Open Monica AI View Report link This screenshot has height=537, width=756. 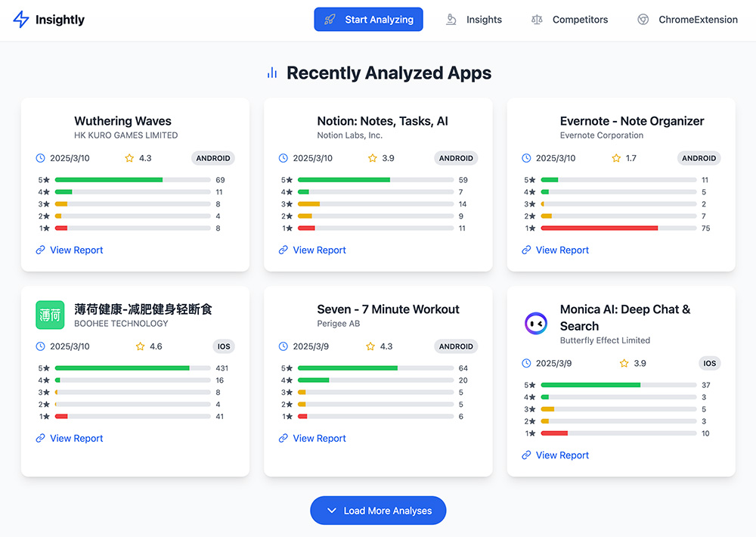pyautogui.click(x=556, y=455)
